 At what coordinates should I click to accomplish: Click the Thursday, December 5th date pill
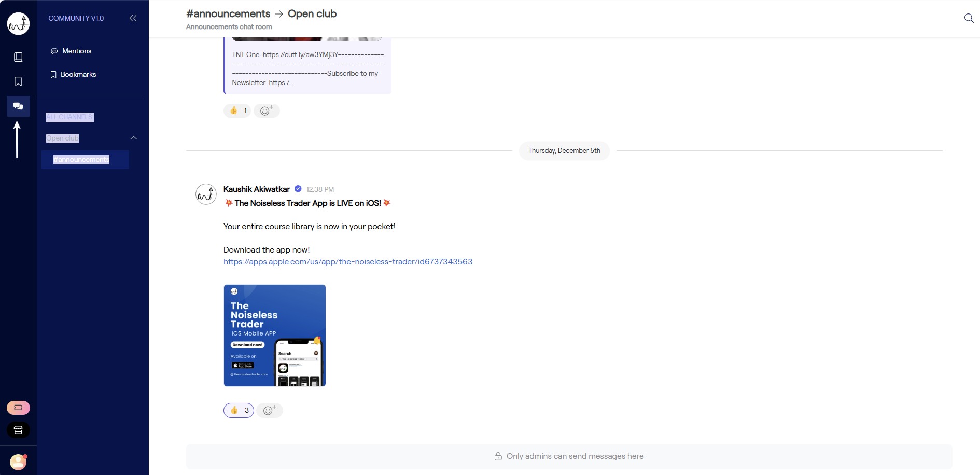point(564,151)
